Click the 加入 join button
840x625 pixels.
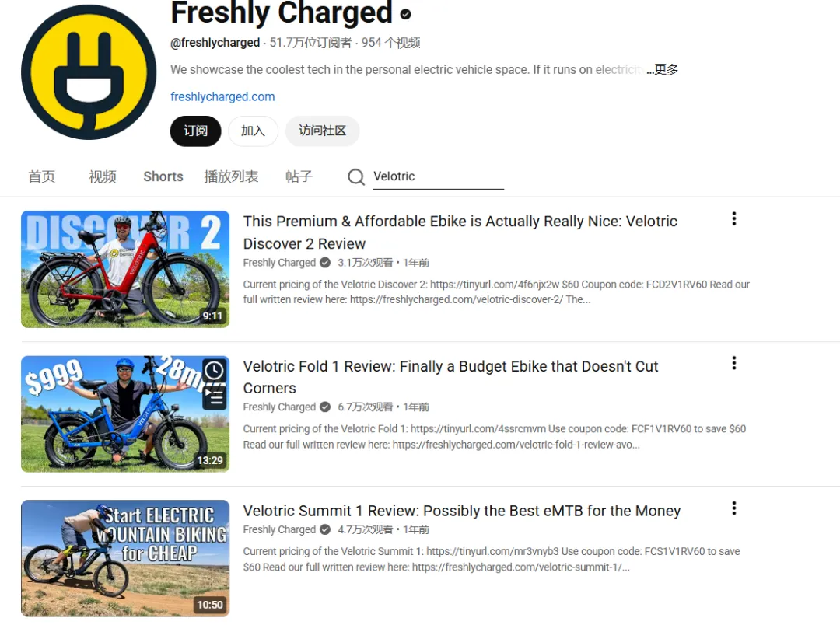coord(253,131)
